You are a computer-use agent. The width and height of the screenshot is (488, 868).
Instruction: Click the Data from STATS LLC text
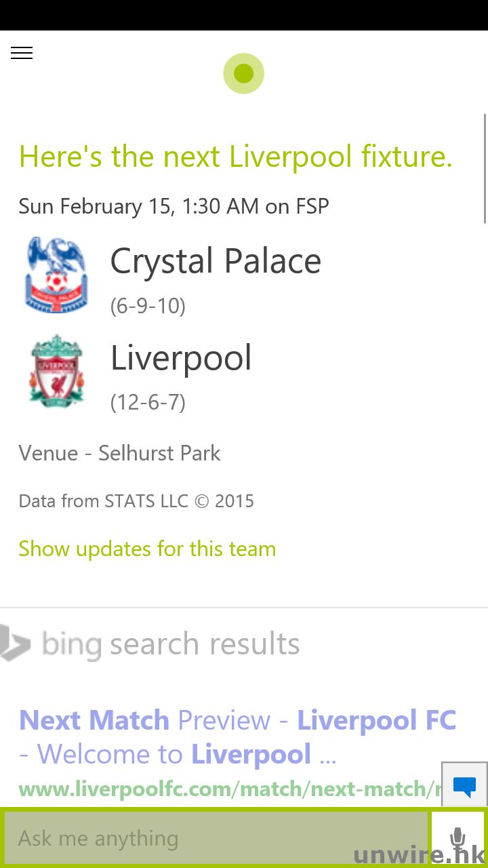point(136,501)
